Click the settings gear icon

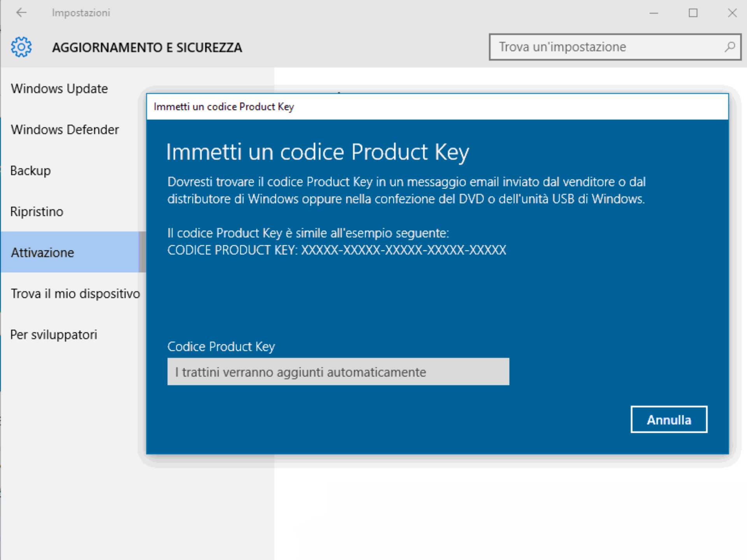click(x=21, y=47)
